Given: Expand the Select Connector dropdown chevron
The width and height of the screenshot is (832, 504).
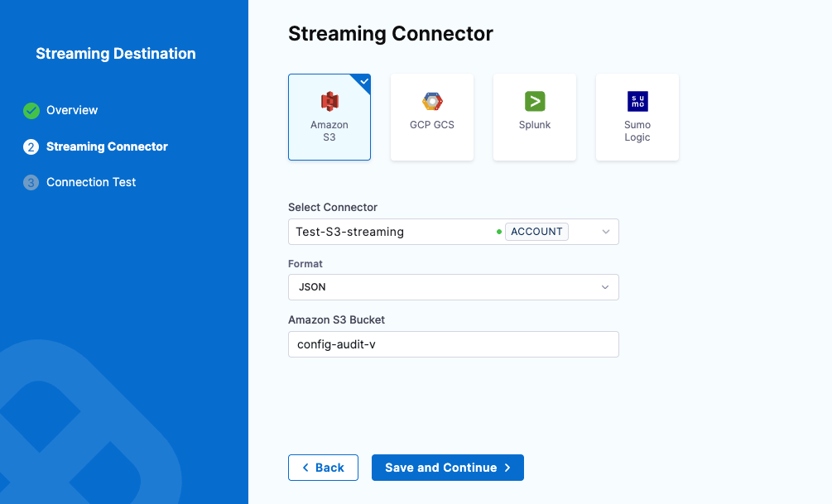Looking at the screenshot, I should pos(605,232).
